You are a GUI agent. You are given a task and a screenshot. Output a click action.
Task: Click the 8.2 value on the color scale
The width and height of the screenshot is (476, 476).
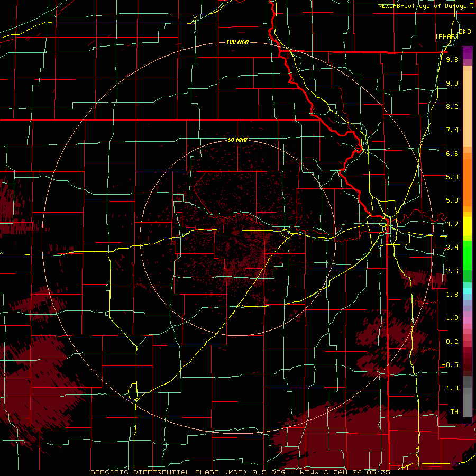tap(452, 106)
